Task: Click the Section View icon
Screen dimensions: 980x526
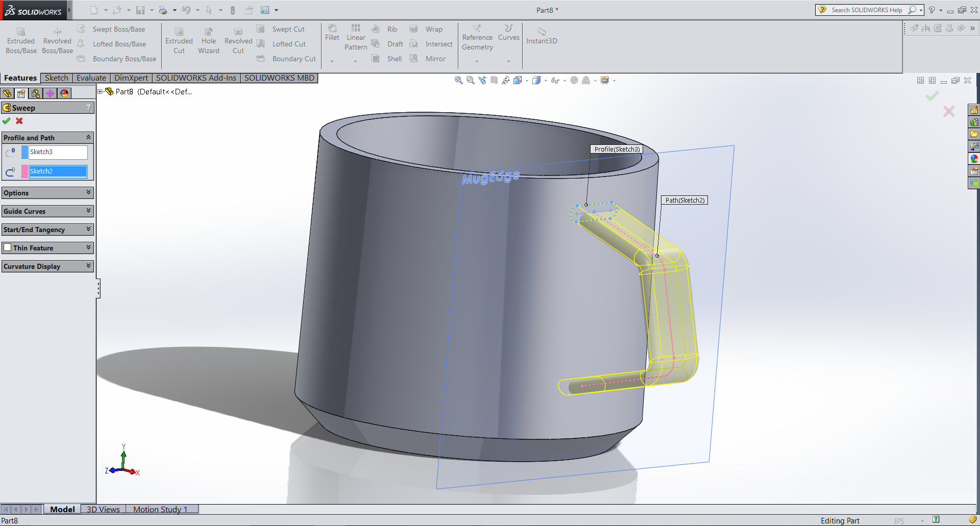Action: tap(494, 80)
